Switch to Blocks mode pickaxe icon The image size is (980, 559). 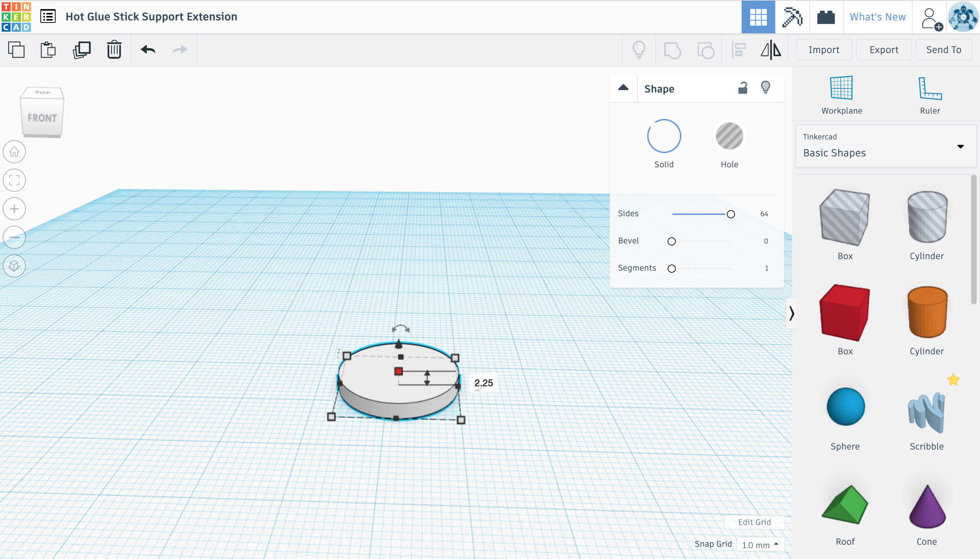click(792, 17)
